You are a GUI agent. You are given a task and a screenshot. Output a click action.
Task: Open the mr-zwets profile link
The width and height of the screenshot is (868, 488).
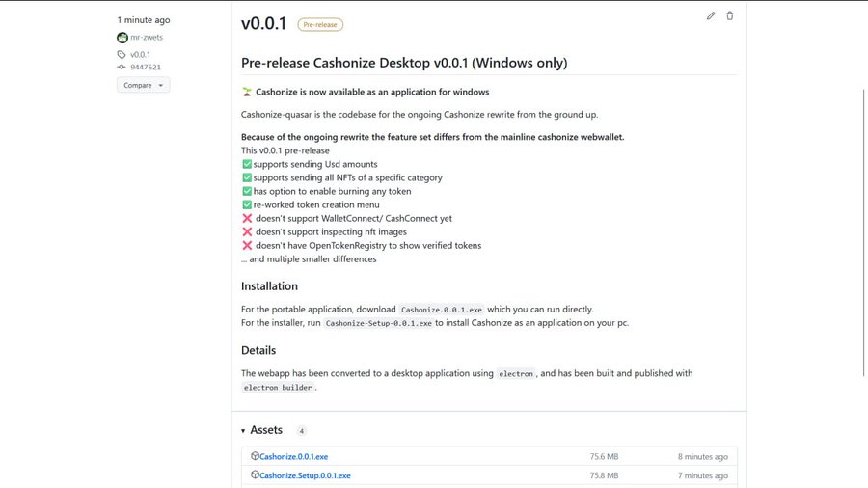(x=147, y=38)
